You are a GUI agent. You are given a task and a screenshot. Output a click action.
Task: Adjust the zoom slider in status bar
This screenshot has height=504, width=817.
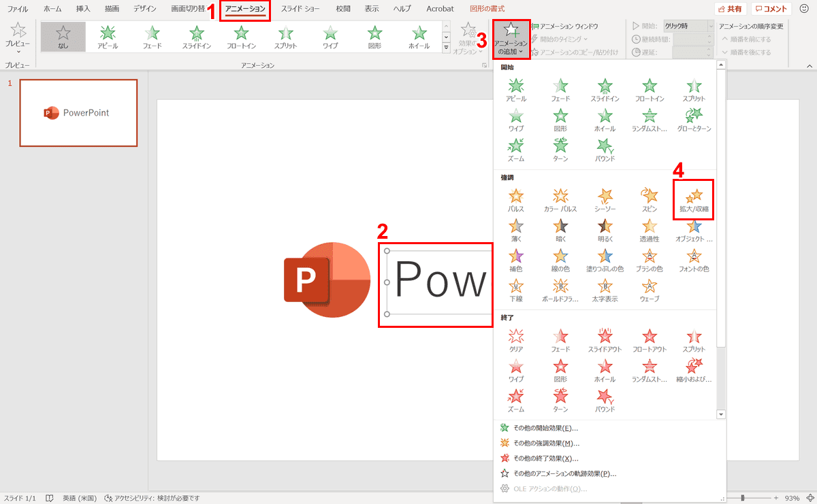click(742, 498)
